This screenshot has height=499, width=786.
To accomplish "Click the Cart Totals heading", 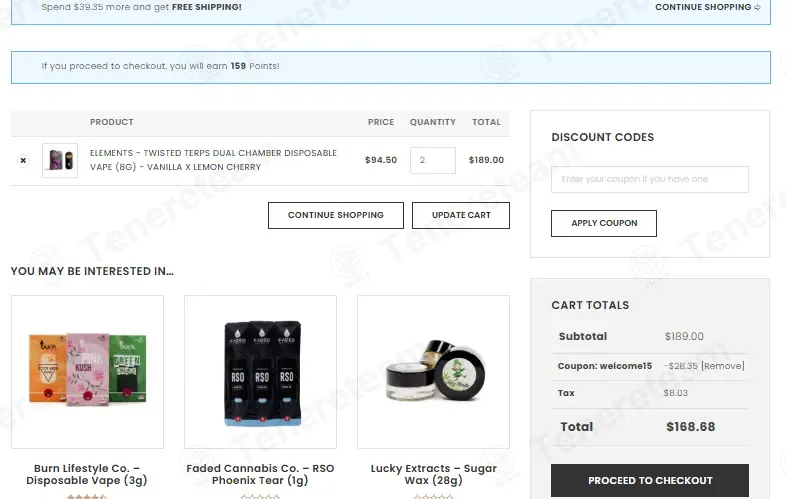I will point(590,305).
